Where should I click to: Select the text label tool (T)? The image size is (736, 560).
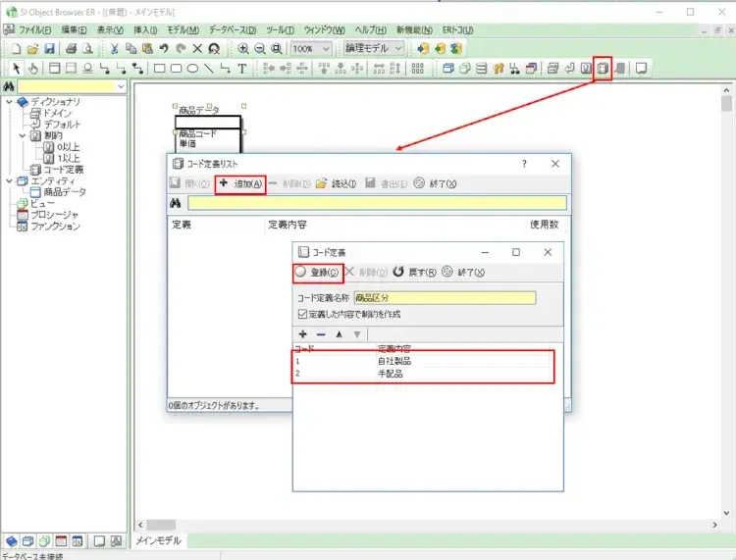point(242,69)
